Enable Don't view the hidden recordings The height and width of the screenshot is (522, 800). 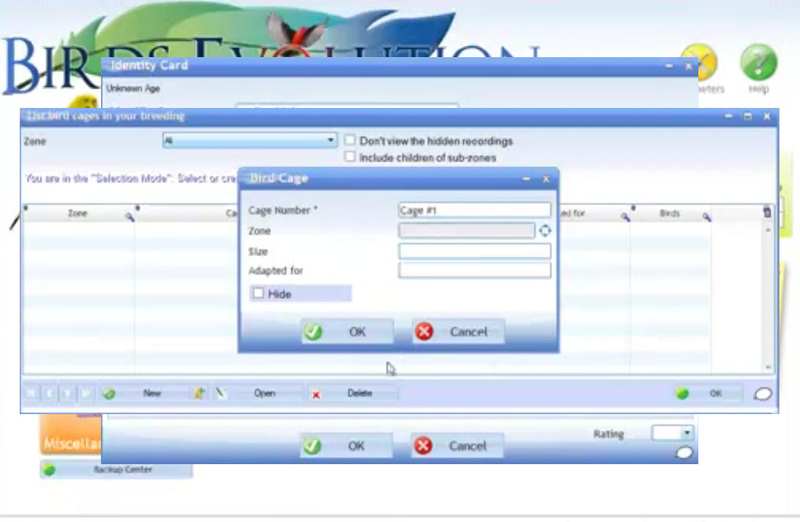click(349, 140)
